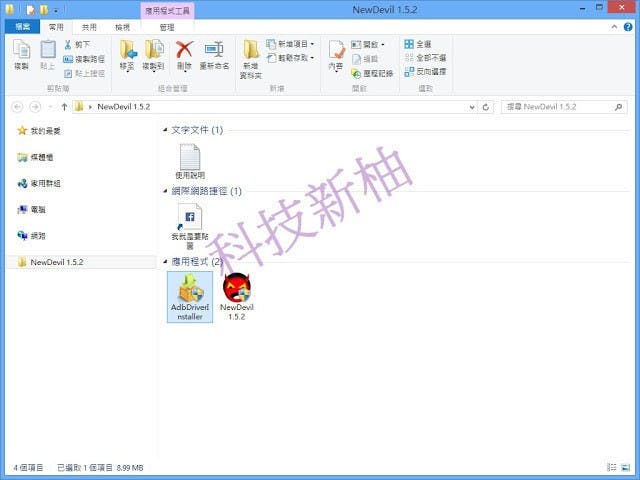Click the Favorites star in sidebar
This screenshot has width=640, height=480.
tap(22, 131)
